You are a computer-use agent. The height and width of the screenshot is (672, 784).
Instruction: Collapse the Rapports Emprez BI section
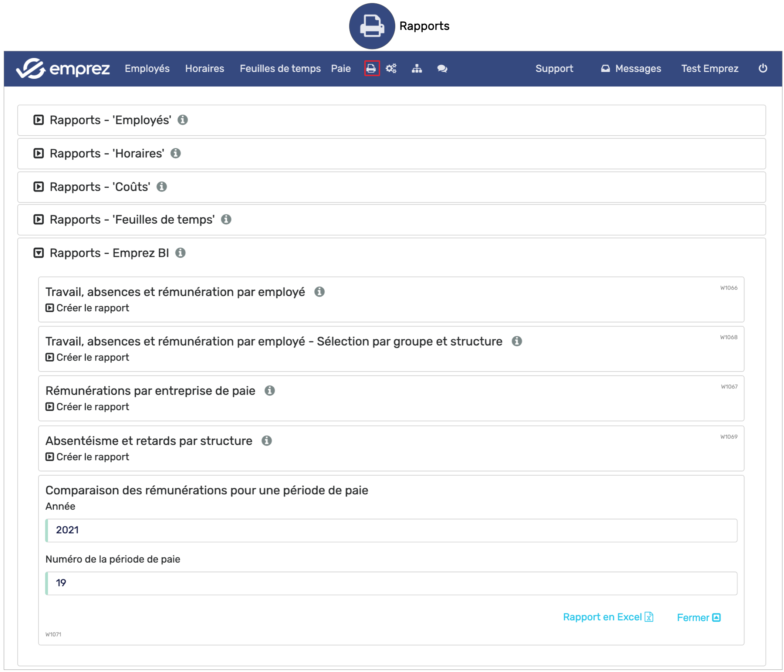[38, 253]
